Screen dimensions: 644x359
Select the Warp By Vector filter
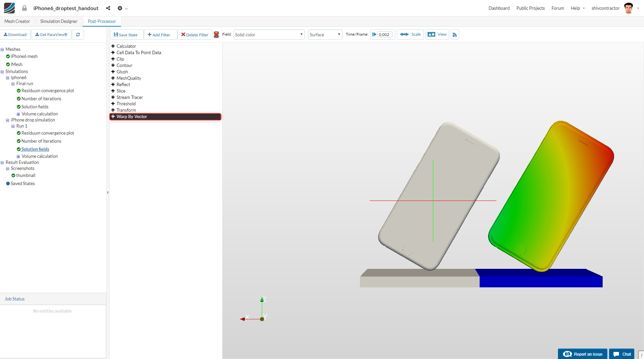(165, 117)
